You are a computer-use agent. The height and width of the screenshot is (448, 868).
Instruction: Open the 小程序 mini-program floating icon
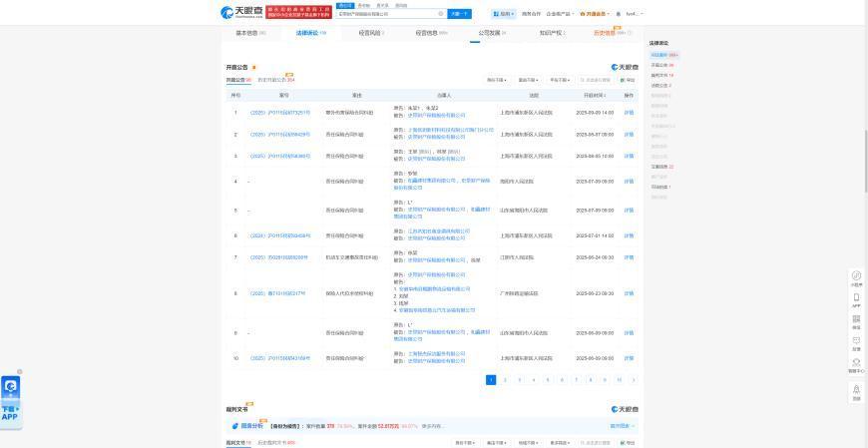pyautogui.click(x=856, y=277)
